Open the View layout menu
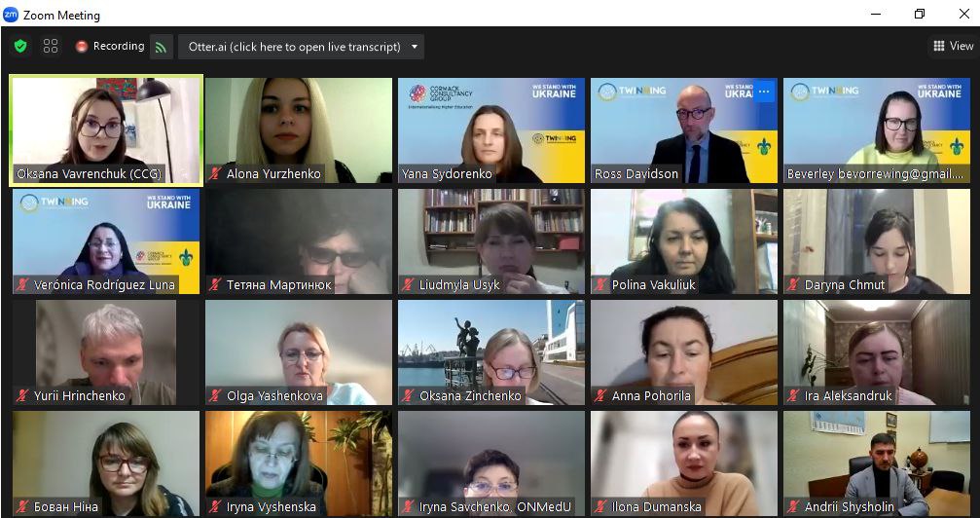980x518 pixels. coord(953,46)
